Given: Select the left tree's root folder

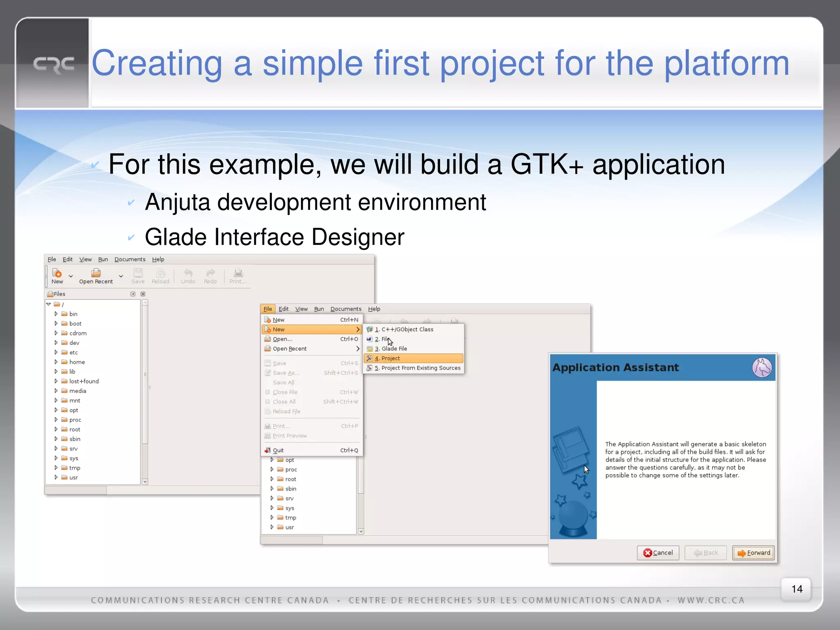Looking at the screenshot, I should click(x=75, y=429).
